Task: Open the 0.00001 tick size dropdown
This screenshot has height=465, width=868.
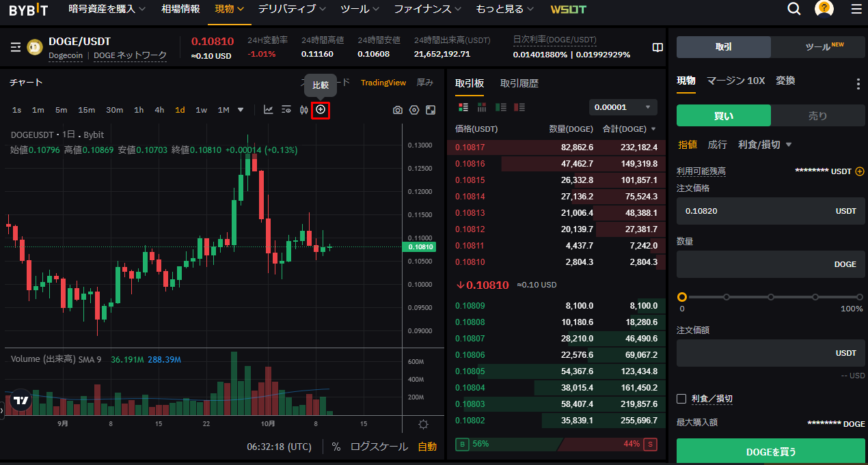Action: (623, 107)
